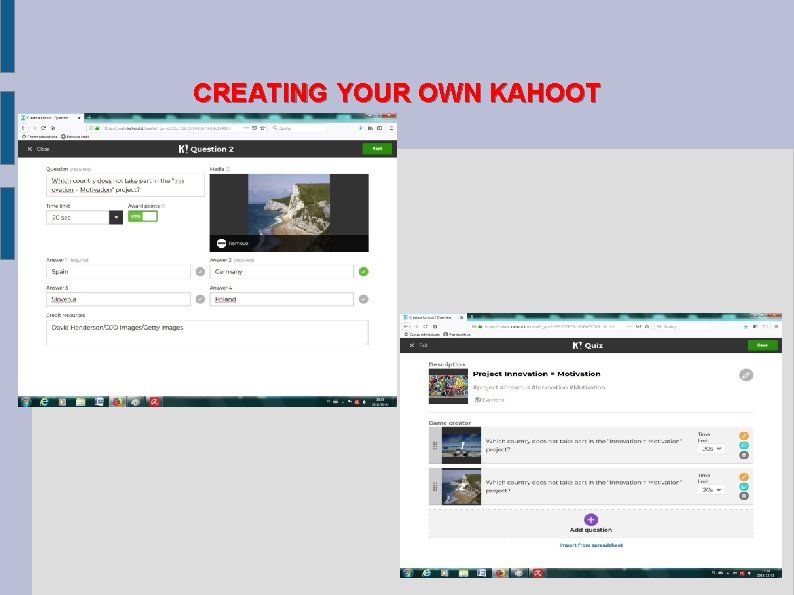Image resolution: width=794 pixels, height=595 pixels.
Task: Click red Avira icon in Question 2 window taskbar
Action: tap(154, 402)
